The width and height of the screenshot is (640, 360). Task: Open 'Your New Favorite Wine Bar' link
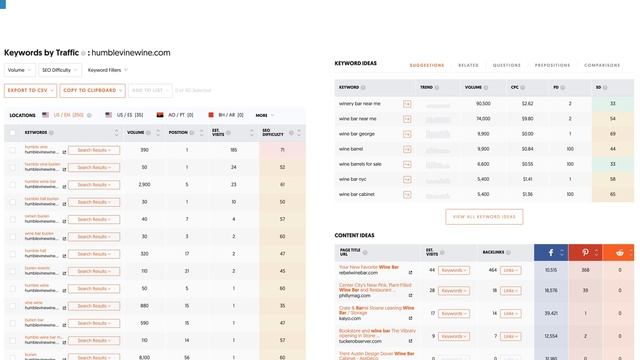(369, 267)
